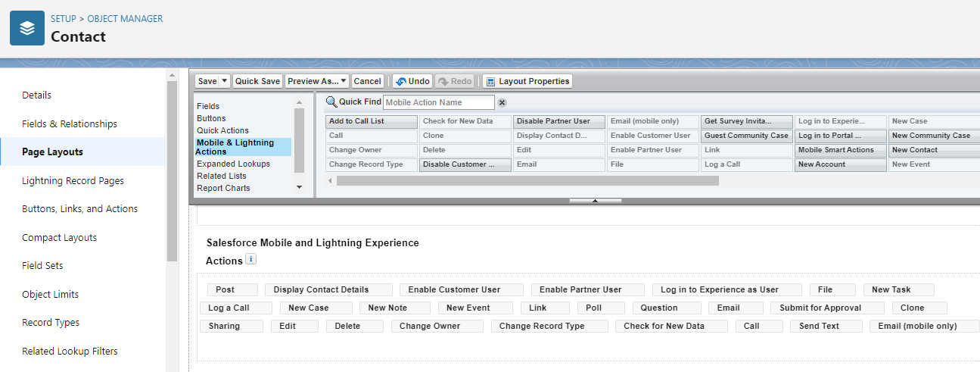Select the Display Contact Details layout action
The width and height of the screenshot is (980, 372).
click(329, 289)
